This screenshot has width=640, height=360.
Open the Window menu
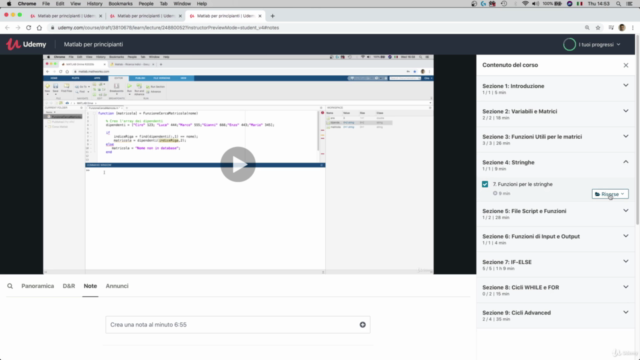point(182,4)
